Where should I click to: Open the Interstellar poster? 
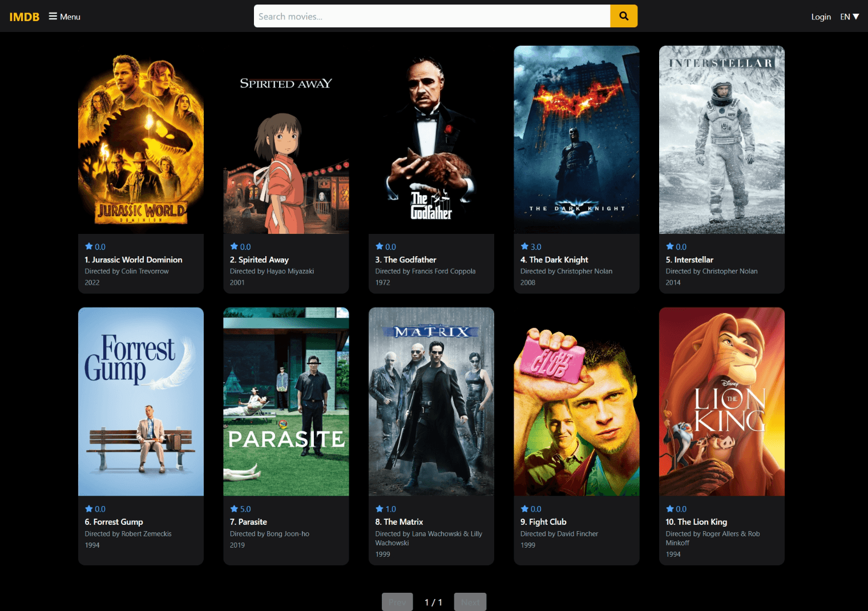coord(722,140)
